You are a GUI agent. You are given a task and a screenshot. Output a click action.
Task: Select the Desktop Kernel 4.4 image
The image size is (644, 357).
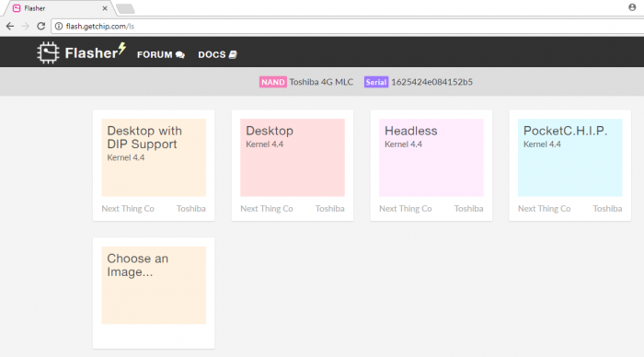point(293,166)
